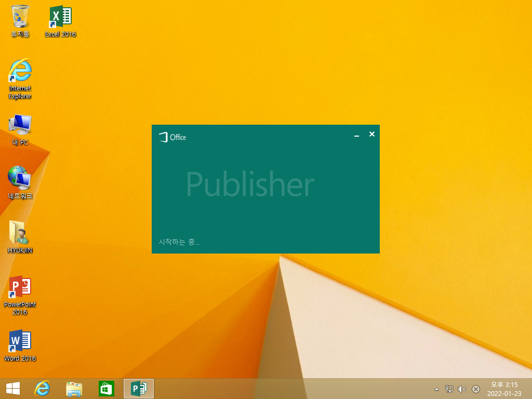
Task: Click the 시작하는 중... status text
Action: click(x=179, y=242)
